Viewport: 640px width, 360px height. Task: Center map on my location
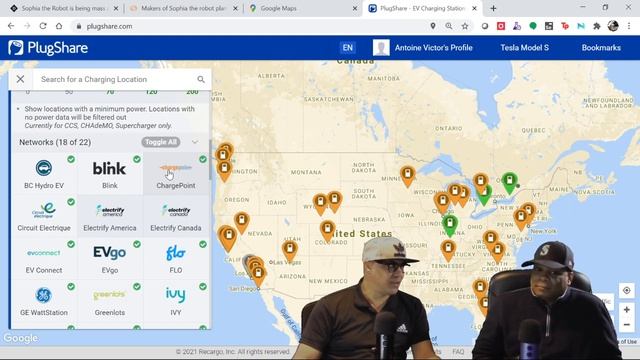tap(627, 290)
